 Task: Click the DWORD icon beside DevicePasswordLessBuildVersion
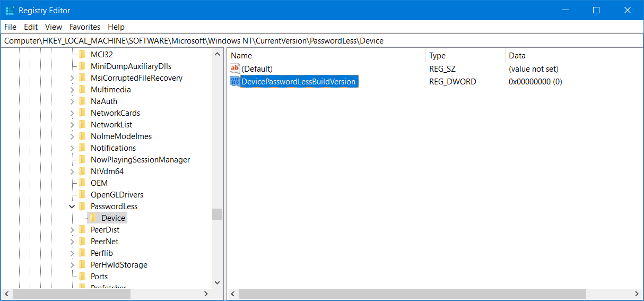tap(235, 81)
